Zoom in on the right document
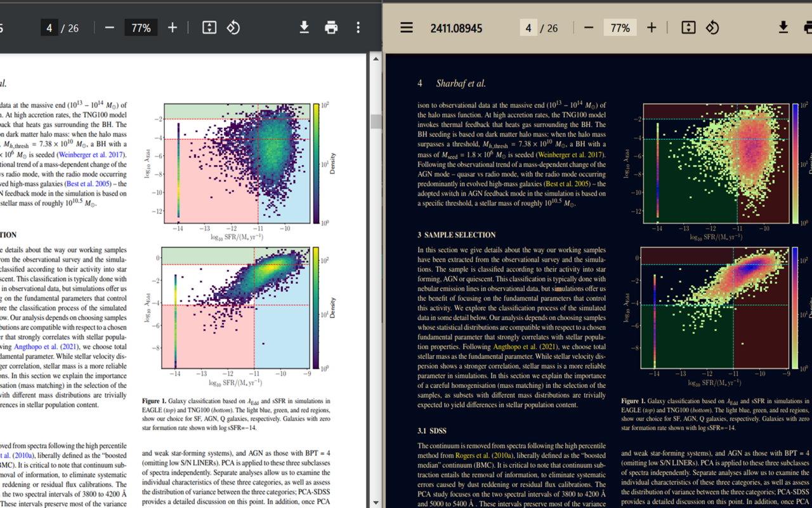Viewport: 812px width, 508px height. click(652, 27)
